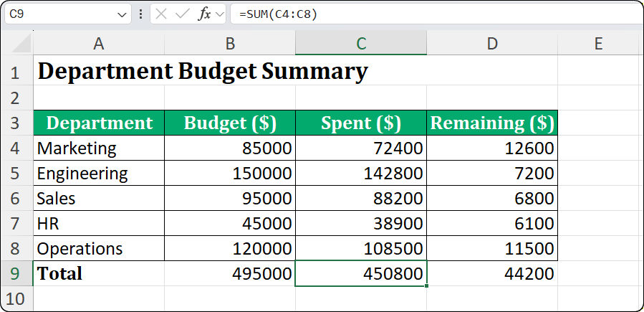Expand the dropdown next to fx
Image resolution: width=644 pixels, height=312 pixels.
pos(220,15)
